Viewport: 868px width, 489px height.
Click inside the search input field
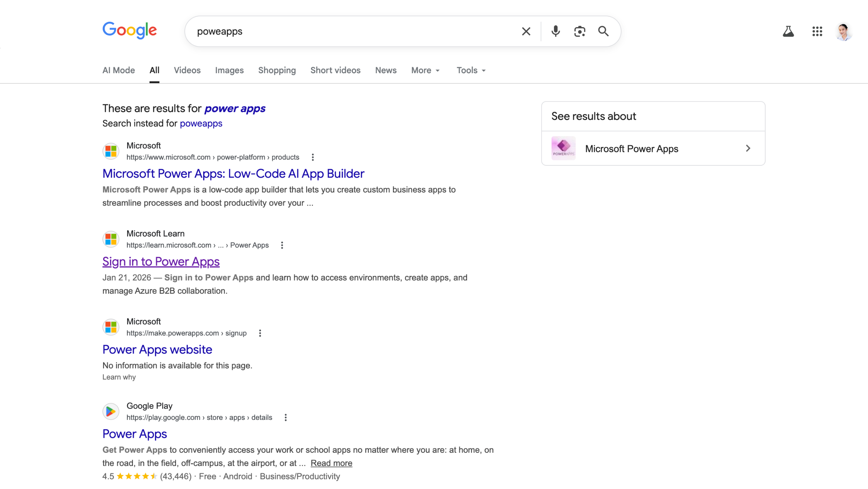coord(353,32)
